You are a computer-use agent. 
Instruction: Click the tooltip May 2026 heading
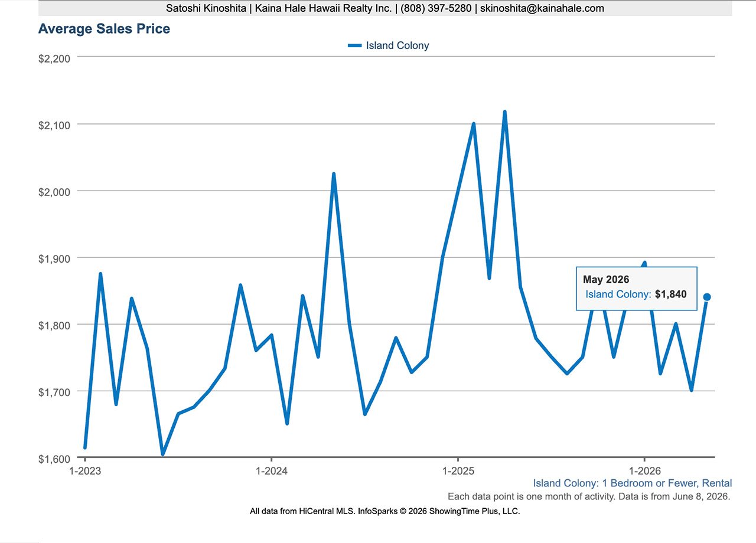[x=606, y=280]
